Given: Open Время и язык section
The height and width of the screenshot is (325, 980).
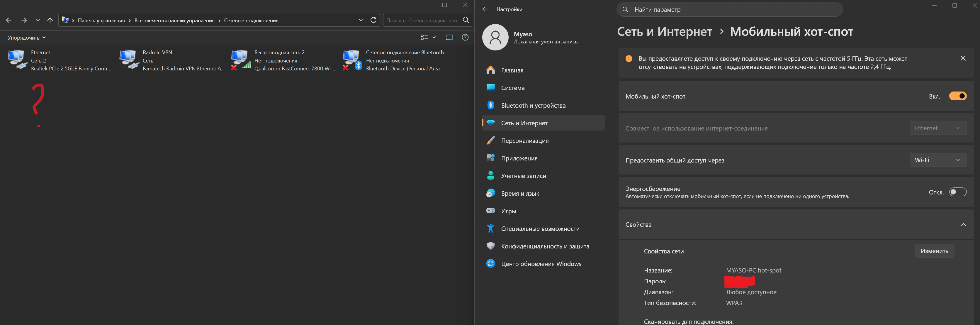Looking at the screenshot, I should click(x=543, y=193).
